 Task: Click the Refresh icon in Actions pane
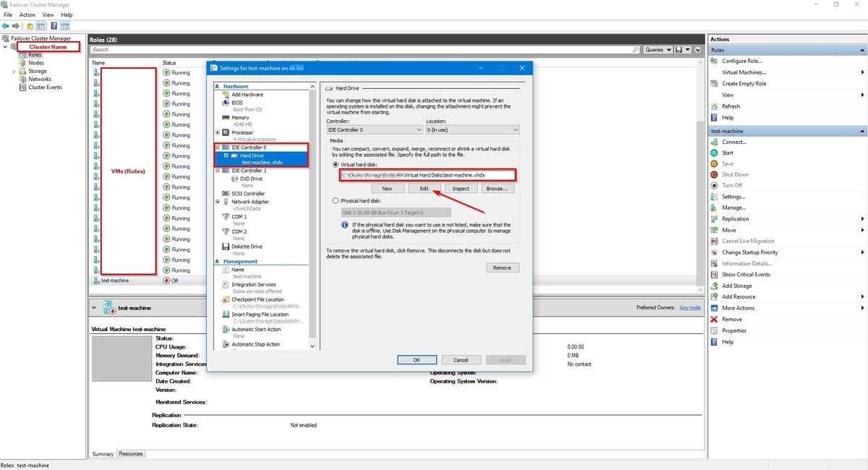coord(715,106)
